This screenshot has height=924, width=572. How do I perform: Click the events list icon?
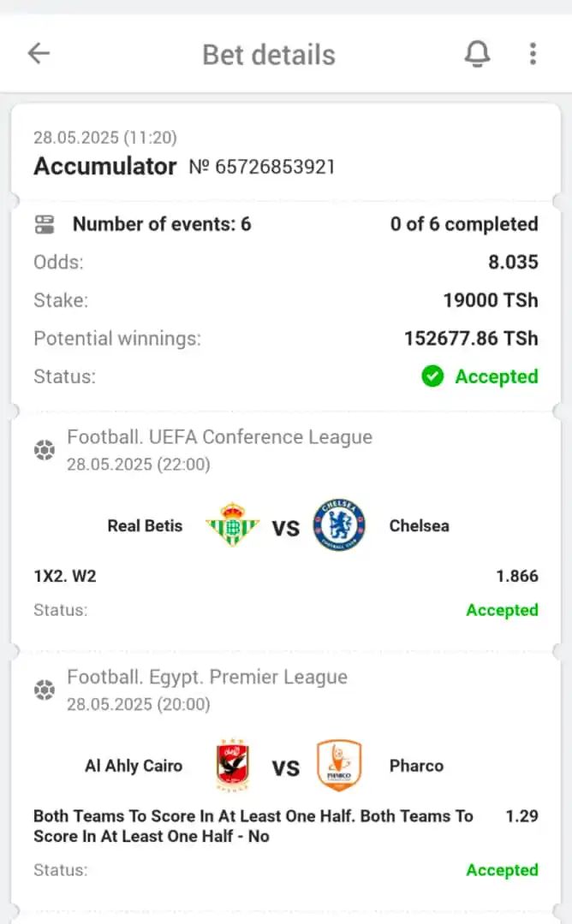(45, 224)
